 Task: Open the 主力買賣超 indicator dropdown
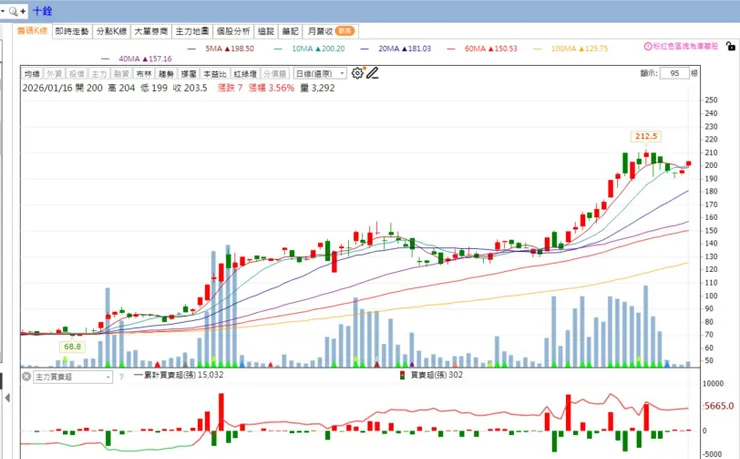click(73, 377)
